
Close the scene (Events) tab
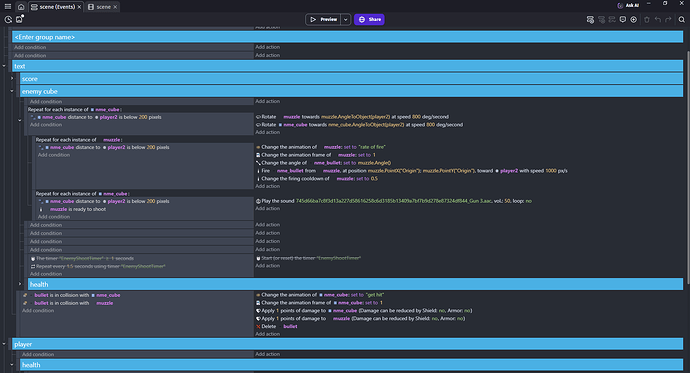point(80,7)
